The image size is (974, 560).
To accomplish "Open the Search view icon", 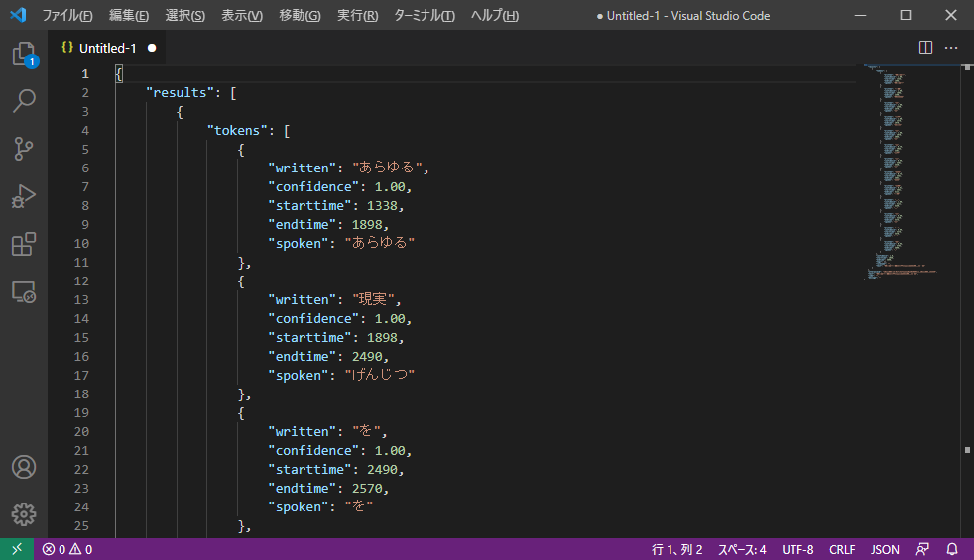I will (24, 100).
